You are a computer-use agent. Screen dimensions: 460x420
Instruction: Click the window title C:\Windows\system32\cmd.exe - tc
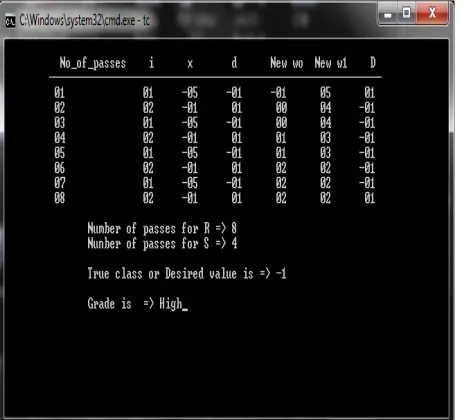point(85,21)
